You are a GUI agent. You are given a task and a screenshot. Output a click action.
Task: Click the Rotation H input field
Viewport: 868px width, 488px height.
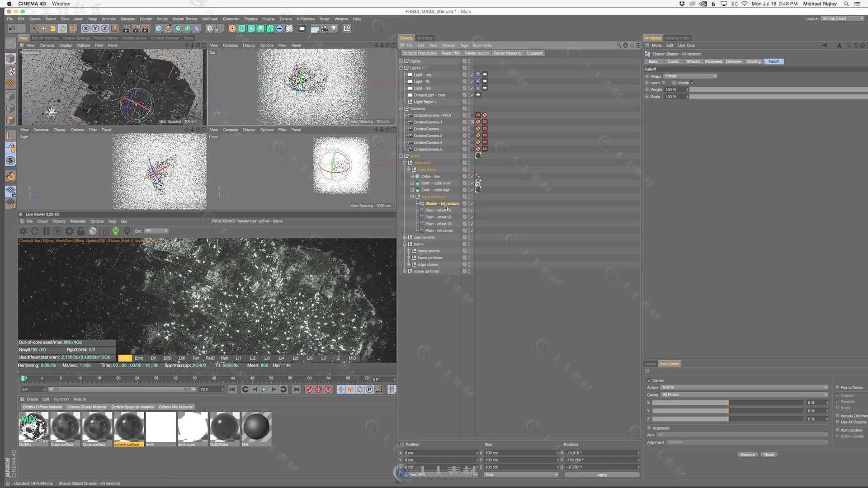pyautogui.click(x=602, y=453)
